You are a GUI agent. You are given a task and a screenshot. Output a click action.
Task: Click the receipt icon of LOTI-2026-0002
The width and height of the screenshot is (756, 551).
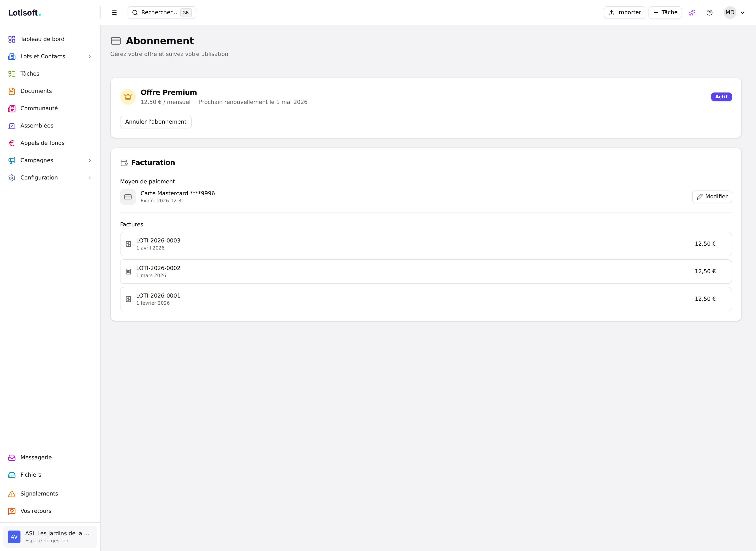coord(128,272)
